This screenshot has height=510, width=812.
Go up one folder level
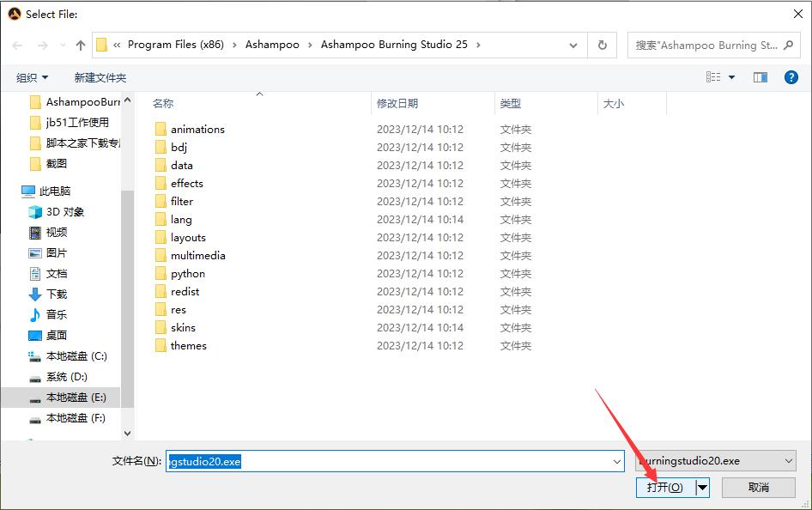click(81, 46)
